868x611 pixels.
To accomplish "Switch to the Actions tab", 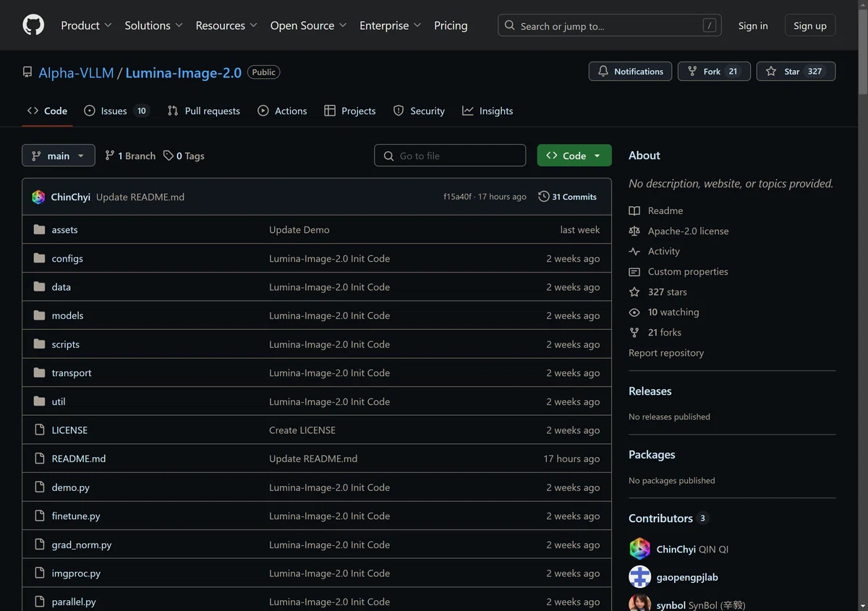I will (283, 111).
